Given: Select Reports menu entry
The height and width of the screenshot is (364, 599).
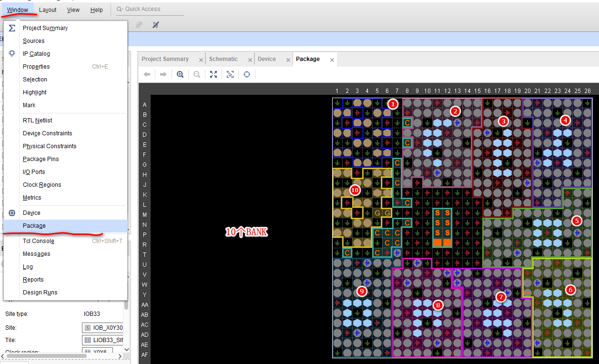Looking at the screenshot, I should tap(65, 280).
